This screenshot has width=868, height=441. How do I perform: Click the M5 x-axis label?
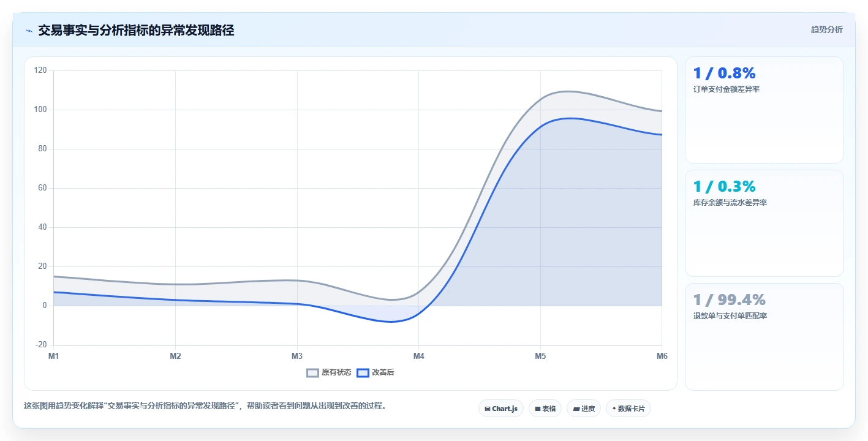(x=540, y=356)
